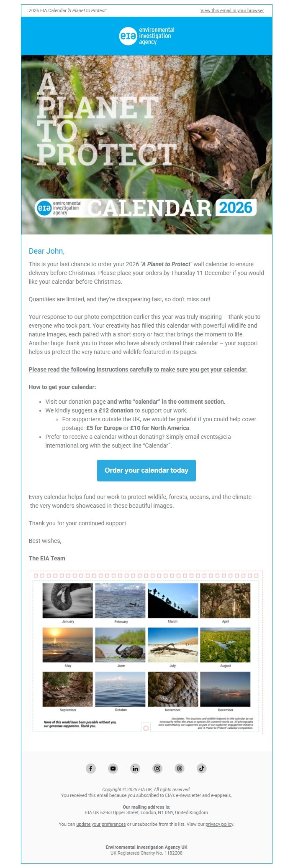Image resolution: width=293 pixels, height=868 pixels.
Task: Open View this email in your browser
Action: tap(232, 10)
